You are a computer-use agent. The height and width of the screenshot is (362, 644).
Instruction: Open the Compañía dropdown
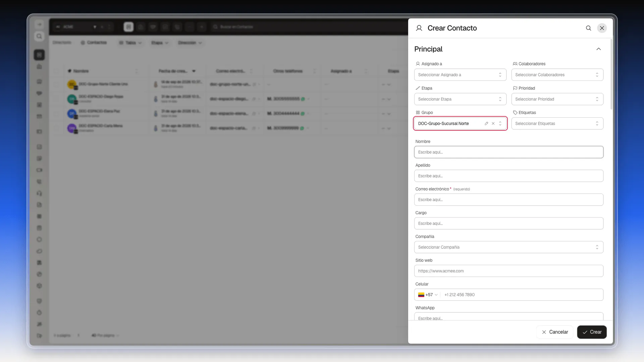(x=508, y=247)
